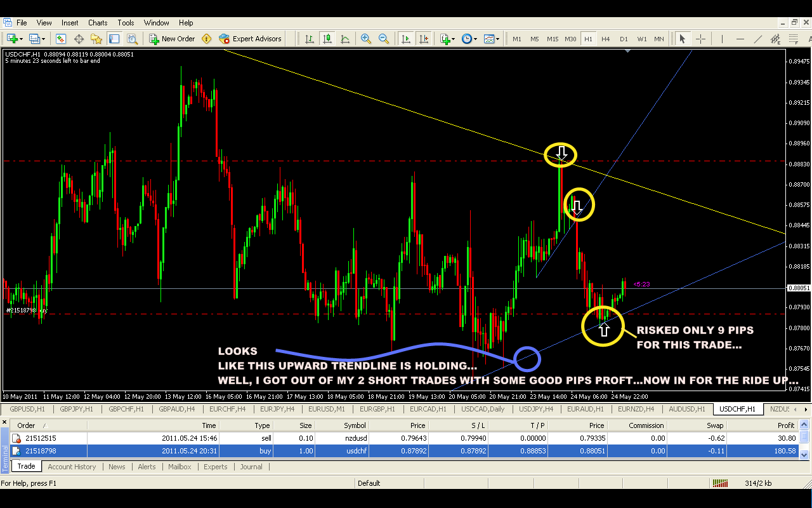The height and width of the screenshot is (508, 812).
Task: Draw a trendline with the trendline tool
Action: point(757,39)
